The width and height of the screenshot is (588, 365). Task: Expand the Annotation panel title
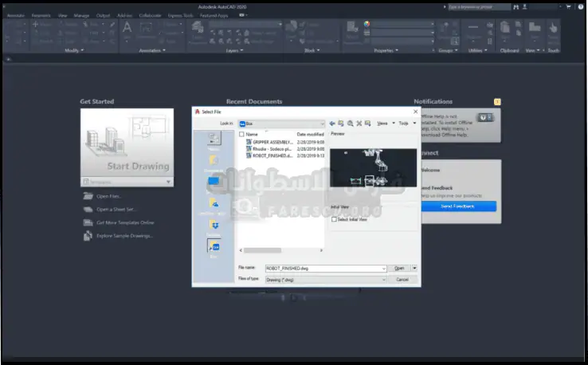[x=152, y=50]
